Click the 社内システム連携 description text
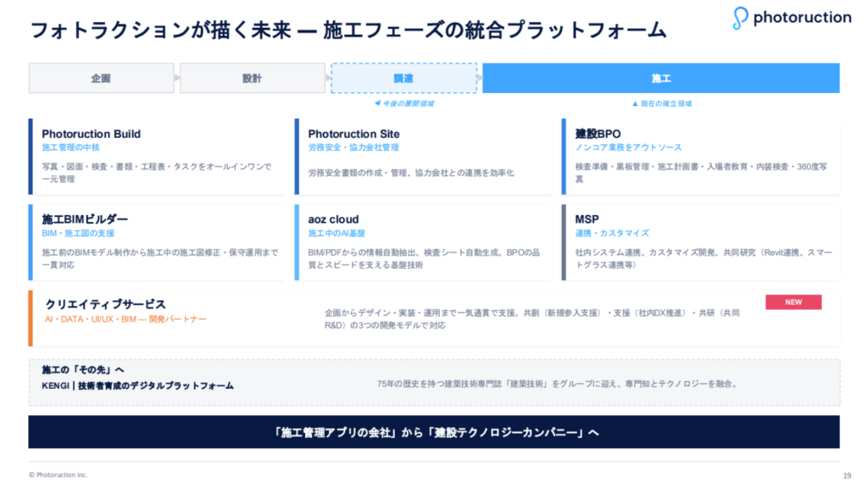The width and height of the screenshot is (868, 488). [x=704, y=258]
